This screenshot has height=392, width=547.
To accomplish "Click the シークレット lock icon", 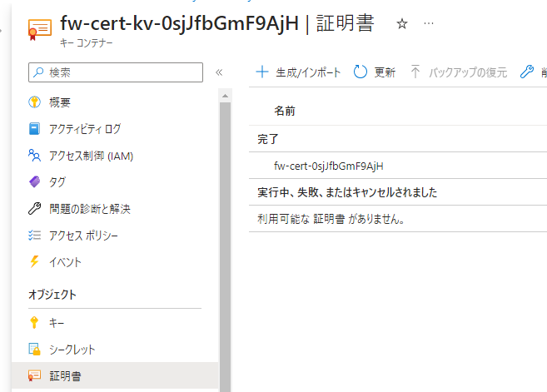I will 34,349.
